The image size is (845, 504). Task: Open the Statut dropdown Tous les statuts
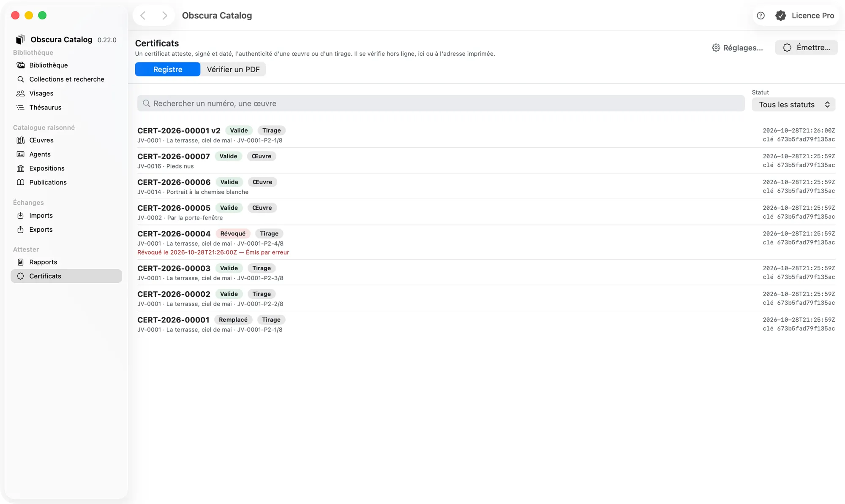click(793, 105)
